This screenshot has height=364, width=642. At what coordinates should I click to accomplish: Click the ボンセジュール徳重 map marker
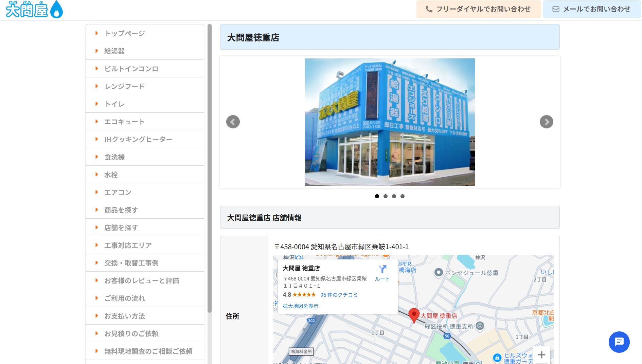(x=439, y=273)
